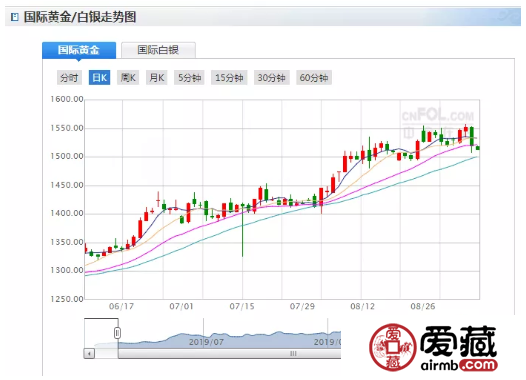Switch to the 国际白银 tab
This screenshot has width=526, height=380.
(158, 50)
